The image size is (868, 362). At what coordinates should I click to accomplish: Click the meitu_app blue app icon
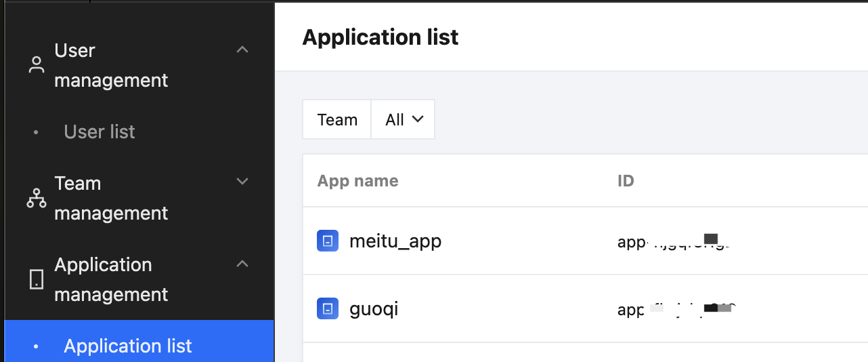(328, 241)
